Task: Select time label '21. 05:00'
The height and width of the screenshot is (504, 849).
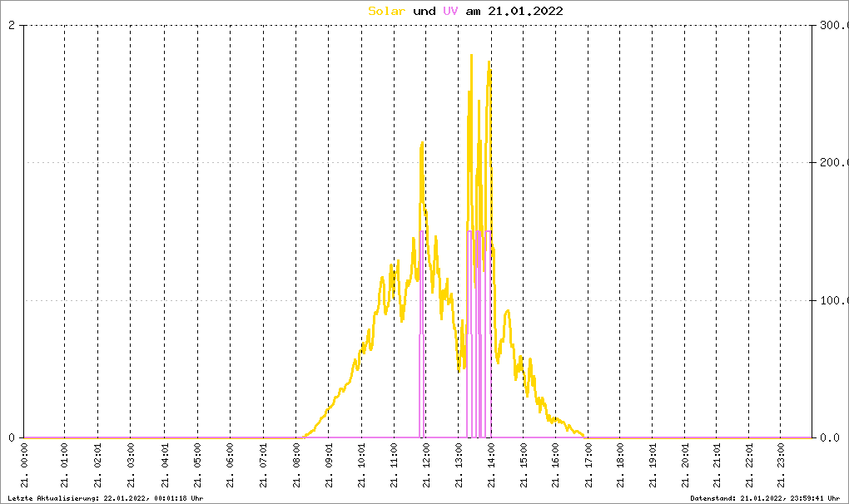Action: pos(197,466)
